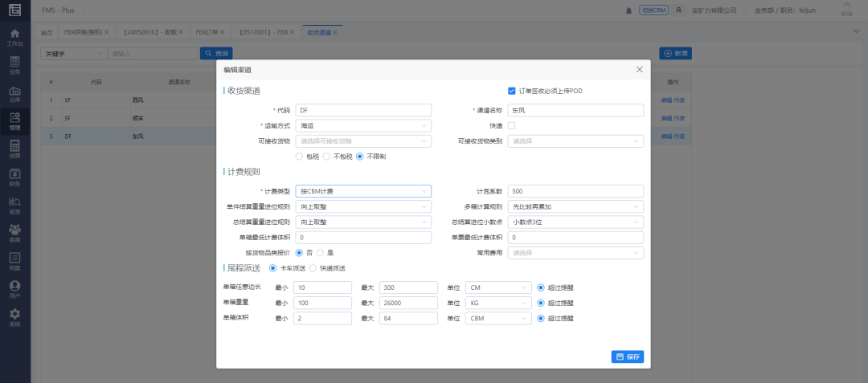Close the FBX拼箱(整柜) tab with its X
Image resolution: width=868 pixels, height=383 pixels.
pos(106,33)
